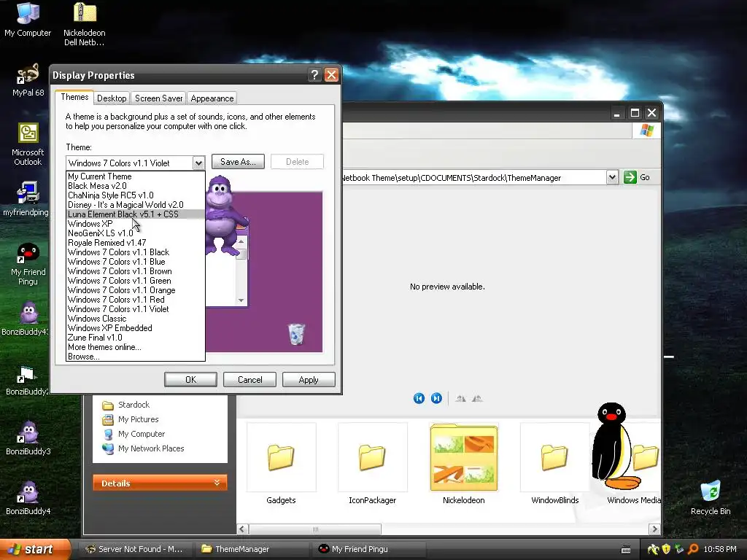Choose NeoGeniX LS v1.0 theme

(135, 233)
